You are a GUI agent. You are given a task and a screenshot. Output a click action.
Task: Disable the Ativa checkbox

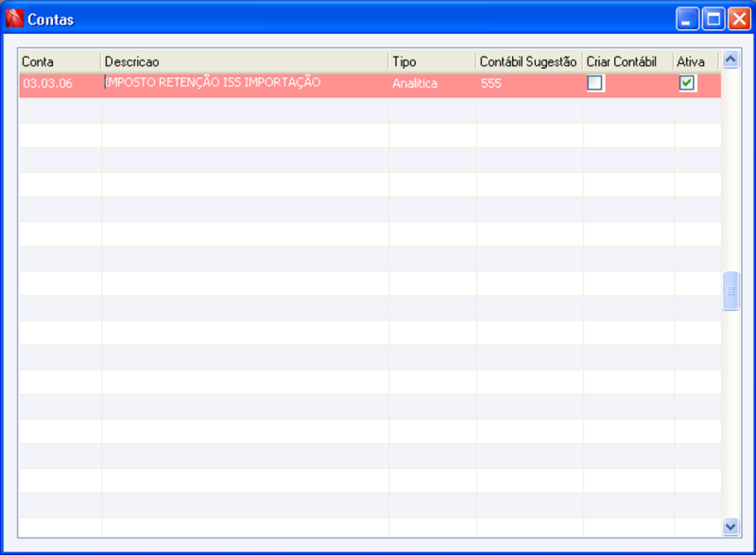(687, 83)
